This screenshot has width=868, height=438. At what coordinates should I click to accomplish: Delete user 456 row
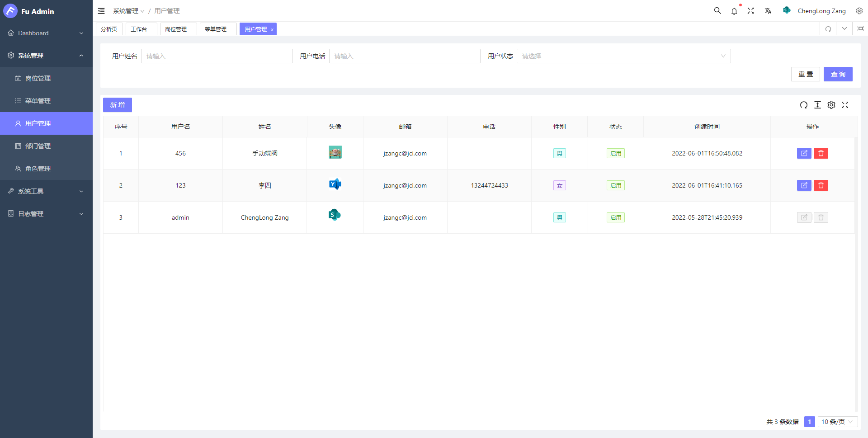pos(821,153)
